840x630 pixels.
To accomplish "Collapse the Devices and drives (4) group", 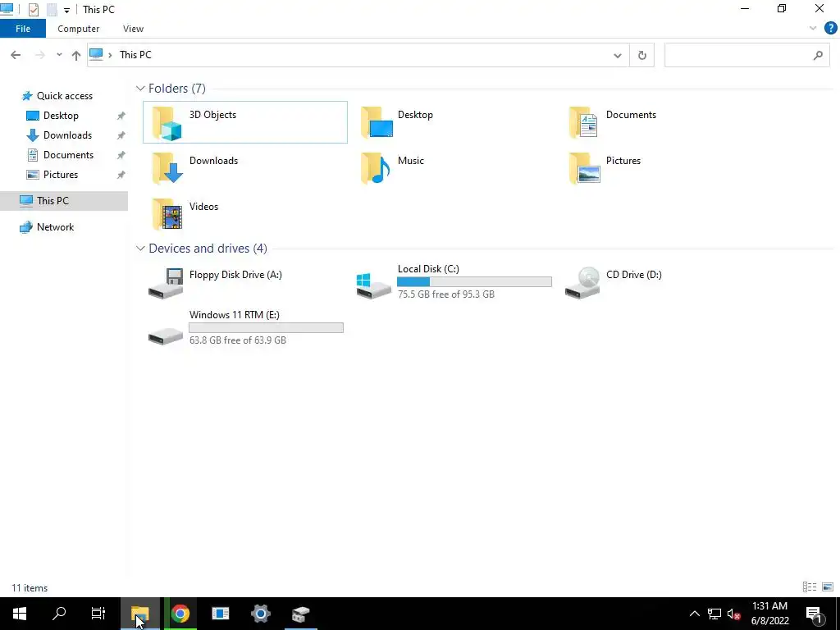I will [140, 249].
